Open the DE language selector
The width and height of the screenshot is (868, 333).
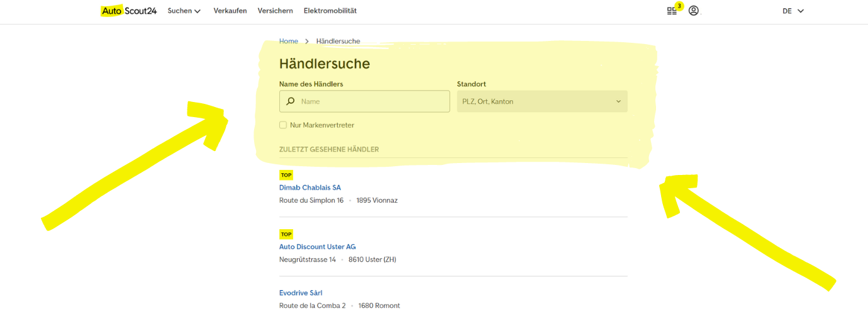point(793,11)
